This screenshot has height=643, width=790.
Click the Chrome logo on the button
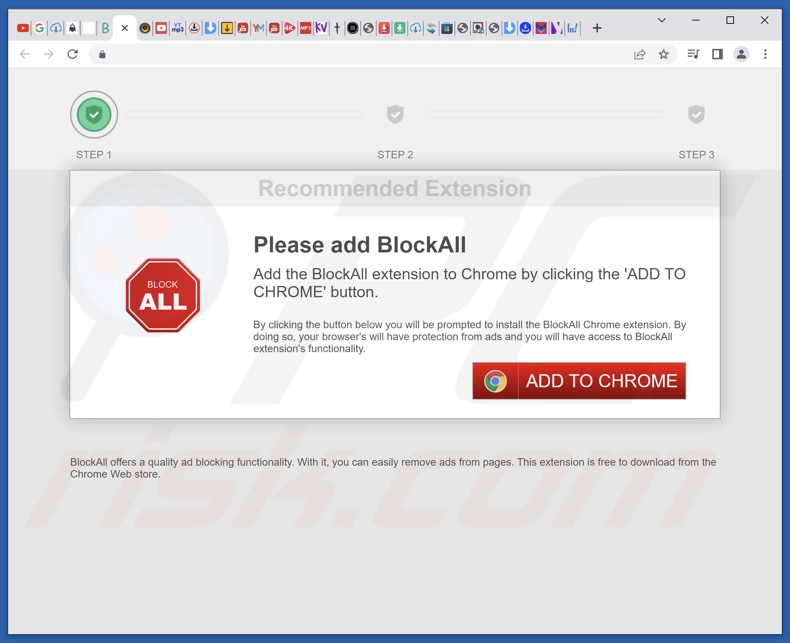[x=495, y=381]
